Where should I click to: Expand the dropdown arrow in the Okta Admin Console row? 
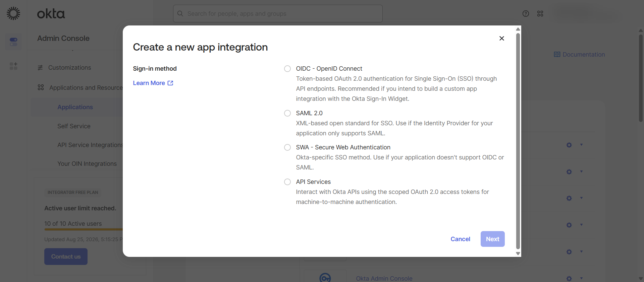coord(581,278)
